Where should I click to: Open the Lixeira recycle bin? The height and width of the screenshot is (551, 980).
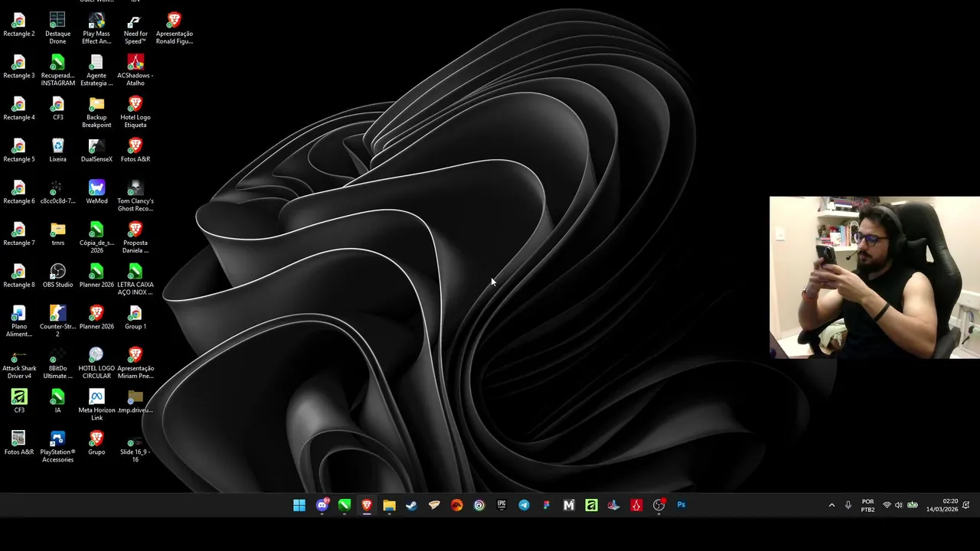[57, 150]
